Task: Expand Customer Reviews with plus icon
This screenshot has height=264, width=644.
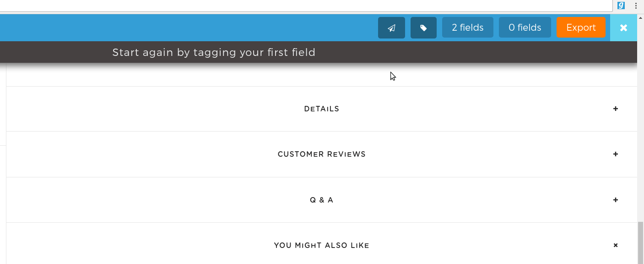Action: (616, 154)
